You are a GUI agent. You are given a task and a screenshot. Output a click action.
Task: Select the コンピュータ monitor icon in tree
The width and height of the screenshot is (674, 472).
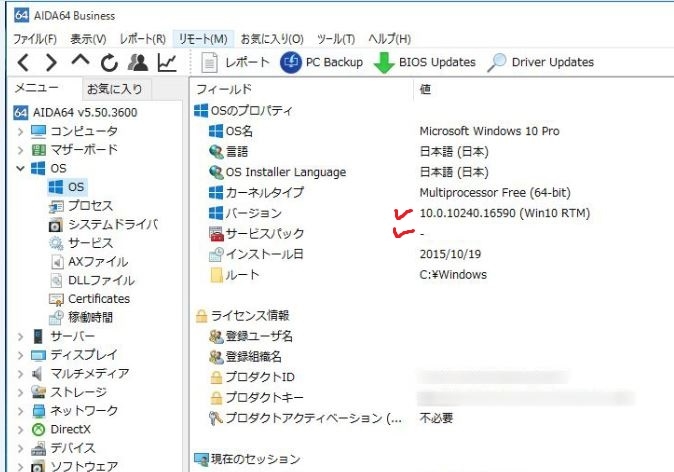click(x=38, y=131)
